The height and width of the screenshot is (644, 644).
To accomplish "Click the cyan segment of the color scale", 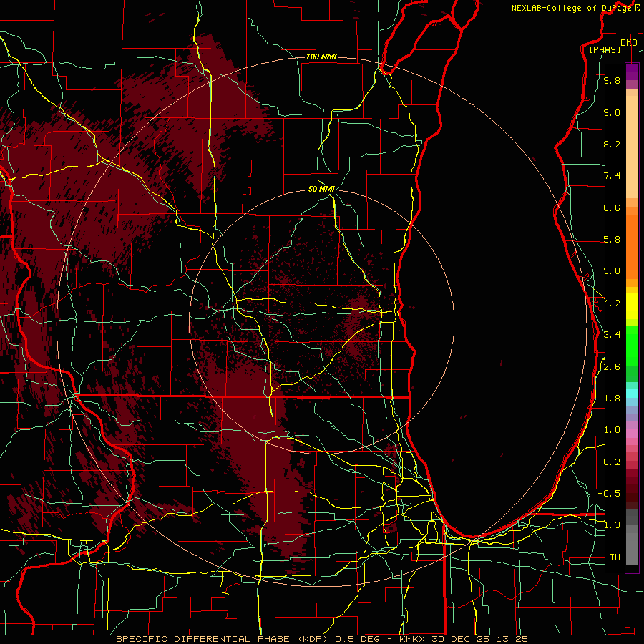I will [x=632, y=394].
